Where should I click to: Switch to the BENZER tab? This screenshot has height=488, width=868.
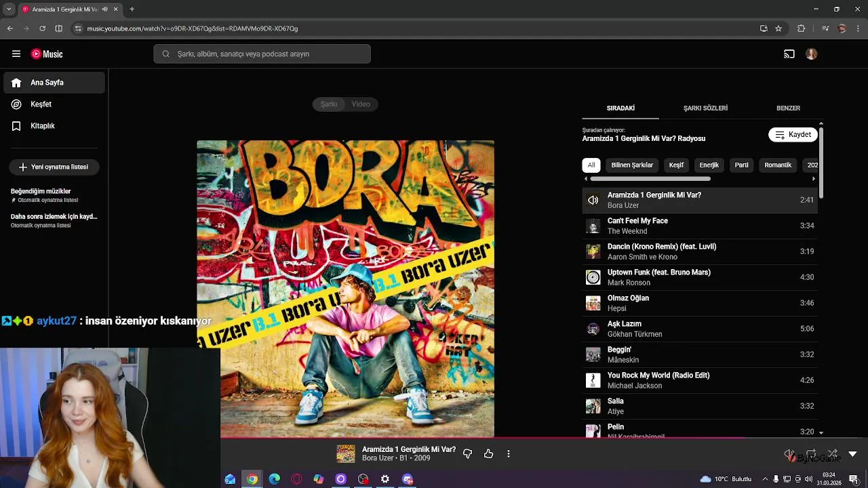tap(788, 108)
